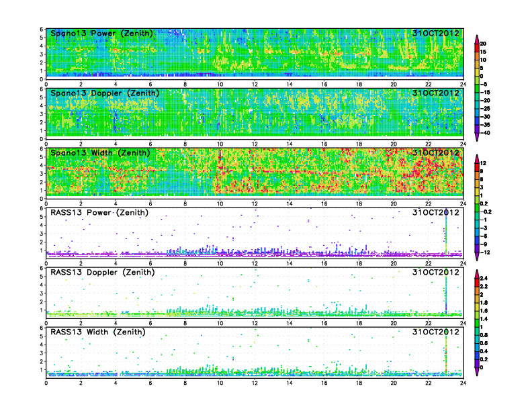Click the magenta top arrow of the top colorbar
Image resolution: width=532 pixels, height=411 pixels.
[477, 39]
